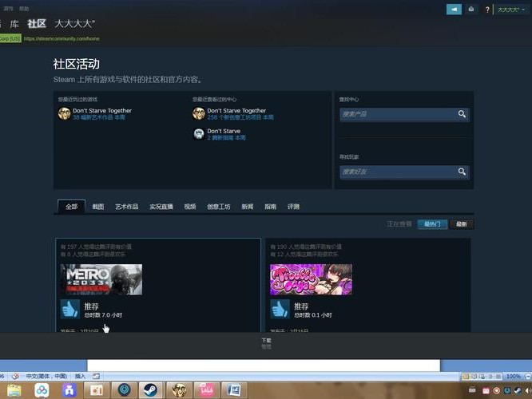
Task: Open Don't Starve Together under recently viewed hubs
Action: (x=236, y=110)
